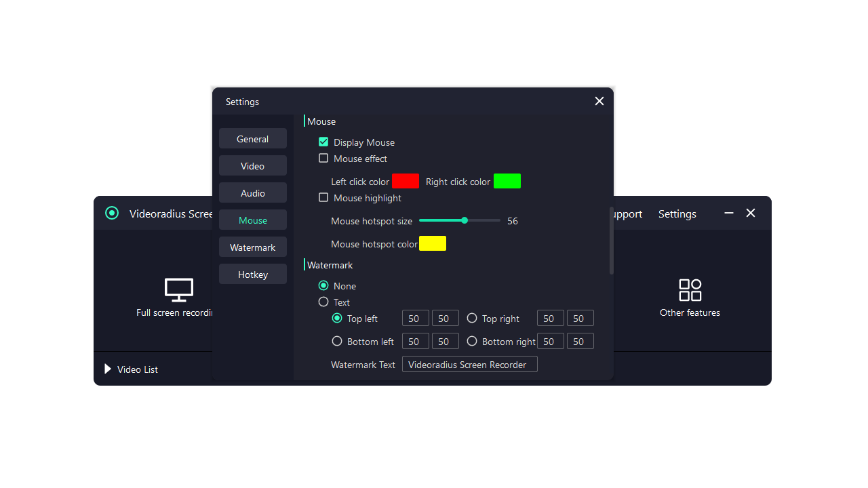The width and height of the screenshot is (868, 488).
Task: Click the Watermark section heading
Action: (330, 265)
